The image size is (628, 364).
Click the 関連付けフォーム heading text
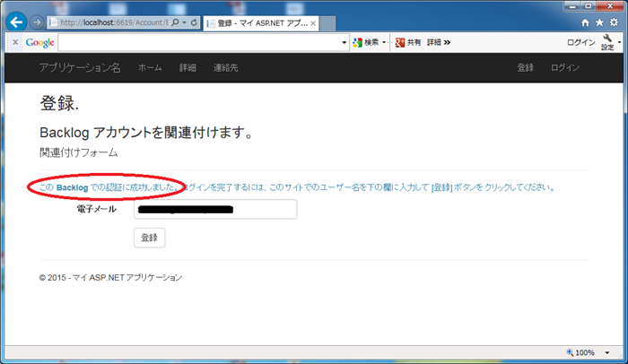click(79, 152)
